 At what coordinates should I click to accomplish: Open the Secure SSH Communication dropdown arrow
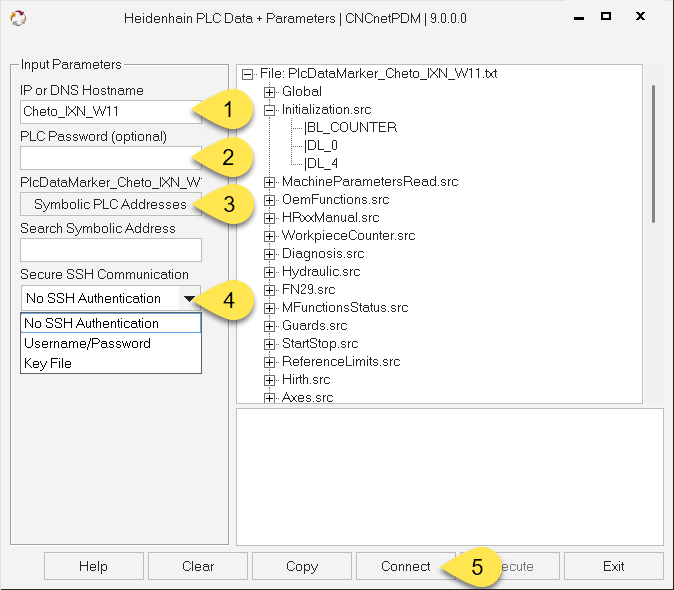coord(189,298)
